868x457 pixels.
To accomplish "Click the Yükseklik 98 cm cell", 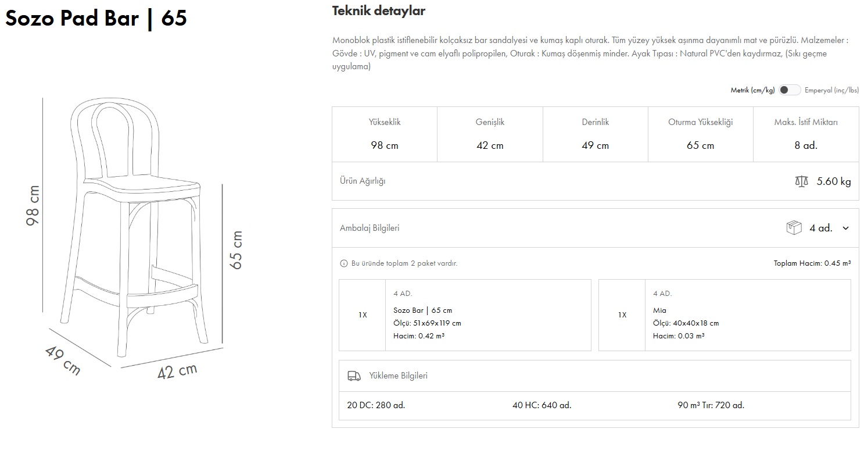I will [384, 134].
